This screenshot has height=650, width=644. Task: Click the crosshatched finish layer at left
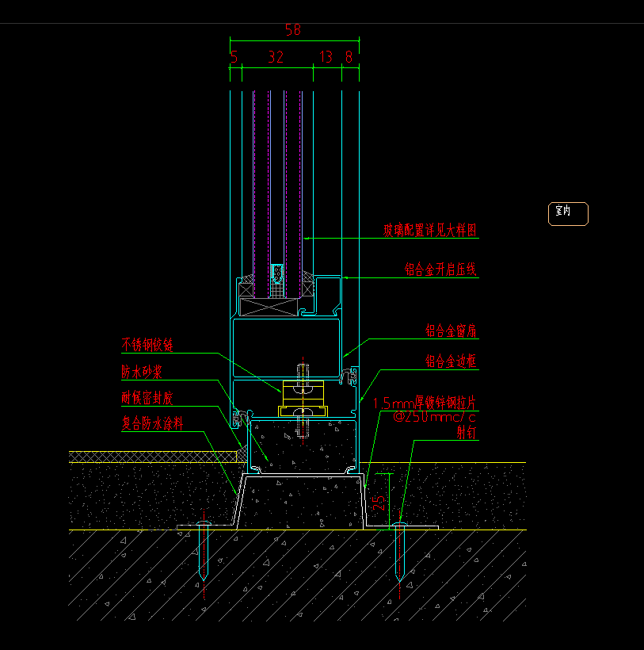click(153, 457)
